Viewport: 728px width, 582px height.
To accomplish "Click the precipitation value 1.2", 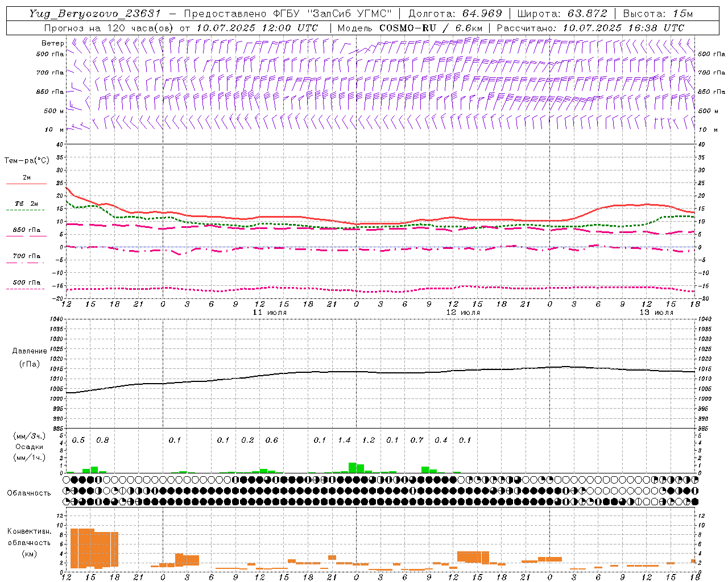I will (369, 440).
